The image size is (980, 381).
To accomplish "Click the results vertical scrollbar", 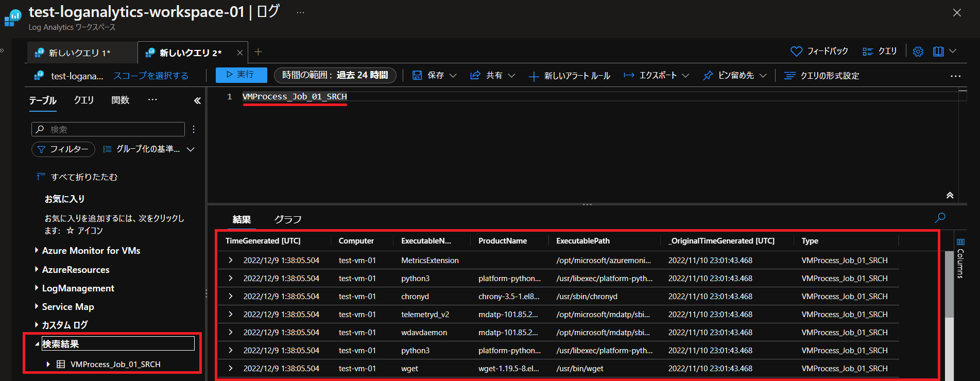I will pyautogui.click(x=949, y=285).
